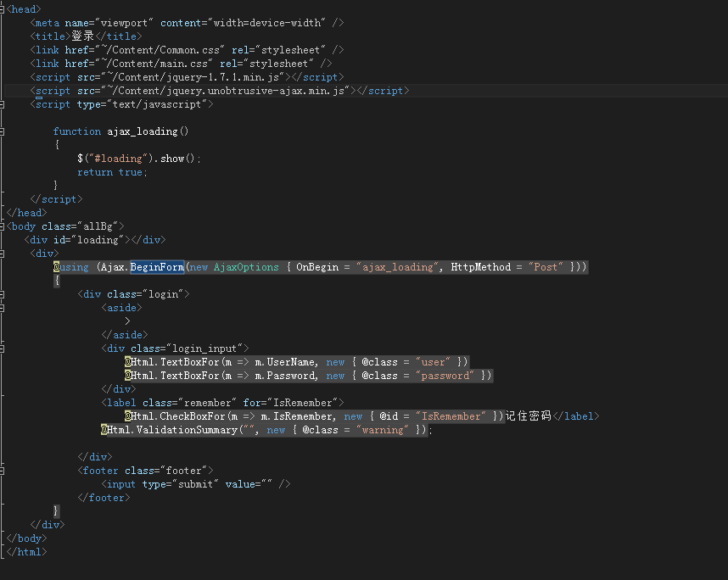Click the "AjaxOptions" type name
Image resolution: width=728 pixels, height=580 pixels.
point(246,267)
